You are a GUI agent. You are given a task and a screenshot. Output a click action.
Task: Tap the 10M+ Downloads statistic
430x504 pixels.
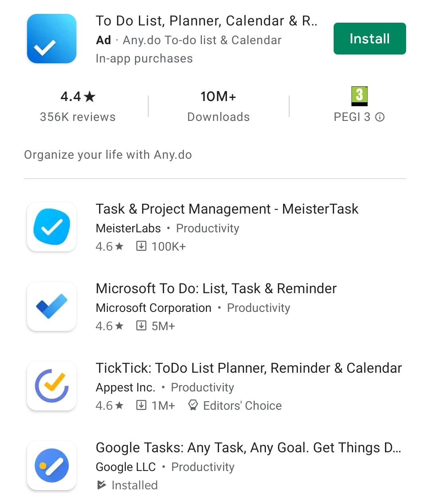pos(219,106)
